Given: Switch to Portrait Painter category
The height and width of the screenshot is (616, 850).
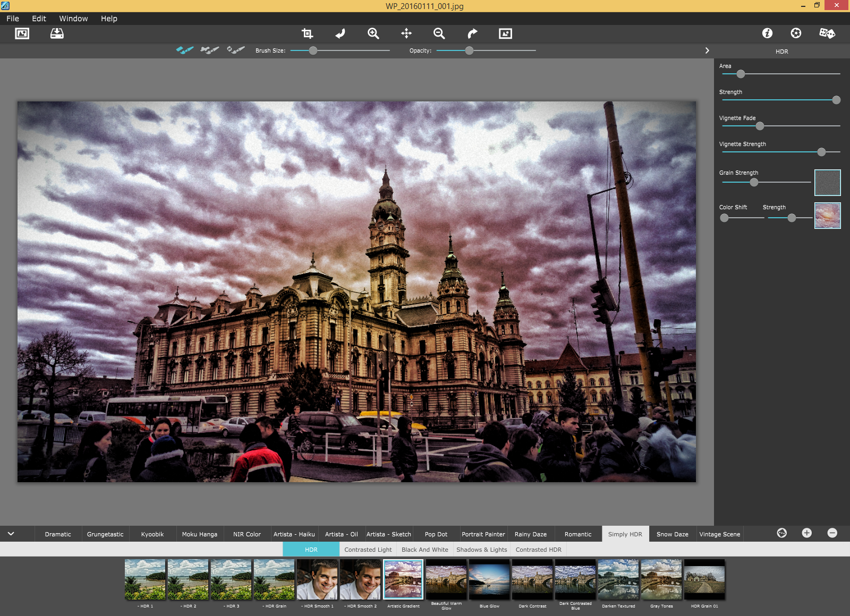Looking at the screenshot, I should (x=483, y=534).
